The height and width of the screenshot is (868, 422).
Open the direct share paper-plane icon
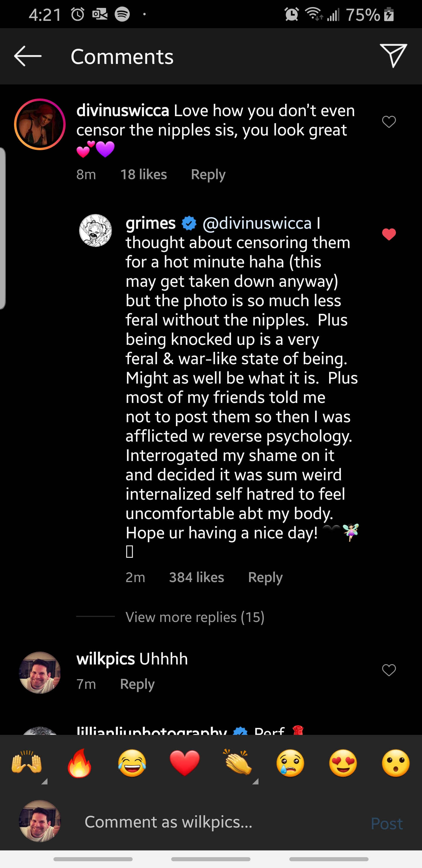[x=393, y=56]
